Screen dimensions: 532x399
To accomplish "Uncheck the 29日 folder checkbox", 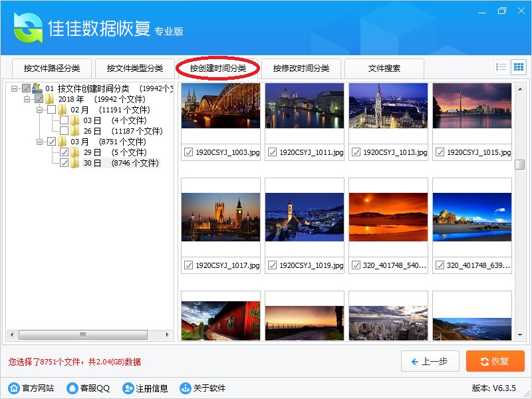I will click(65, 152).
